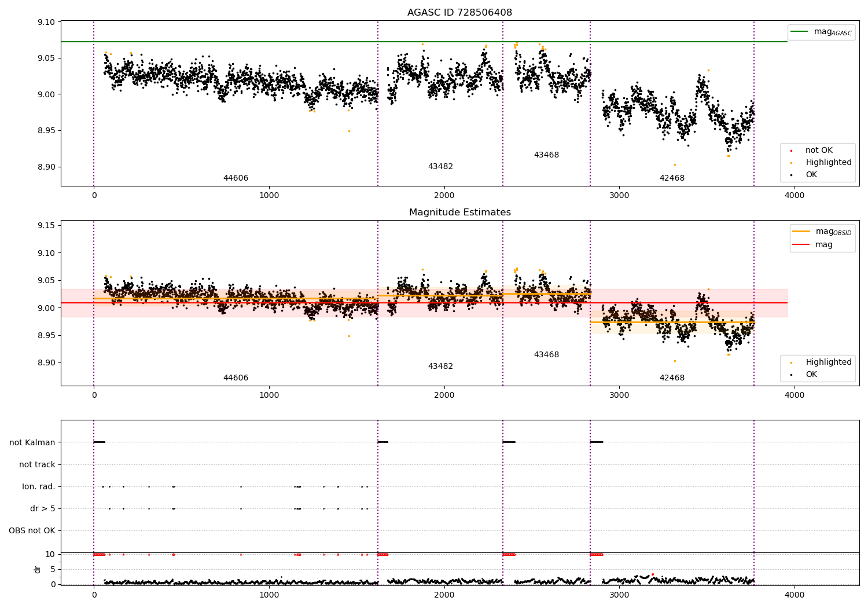Click the plot title AGASC ID 728506408
Viewport: 868px width, 608px height.
click(x=459, y=13)
